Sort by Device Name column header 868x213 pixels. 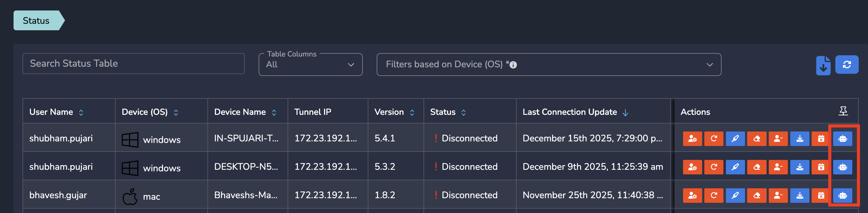click(274, 112)
